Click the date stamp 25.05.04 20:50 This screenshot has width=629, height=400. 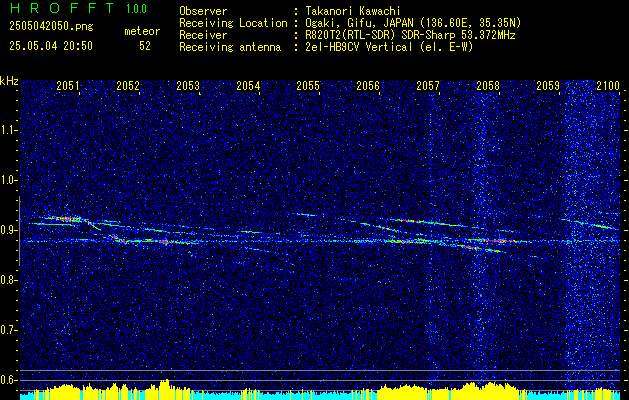pos(51,46)
